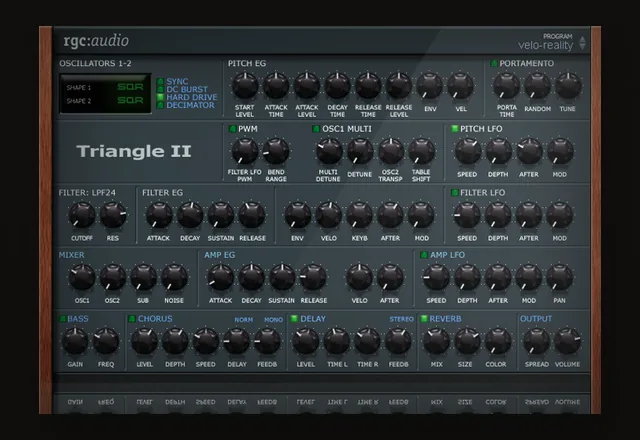
Task: Enable the PORTAMENTO LED switch
Action: pos(494,63)
